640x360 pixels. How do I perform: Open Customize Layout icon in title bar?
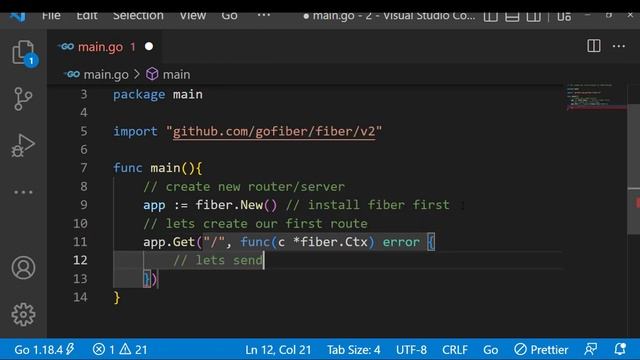564,17
